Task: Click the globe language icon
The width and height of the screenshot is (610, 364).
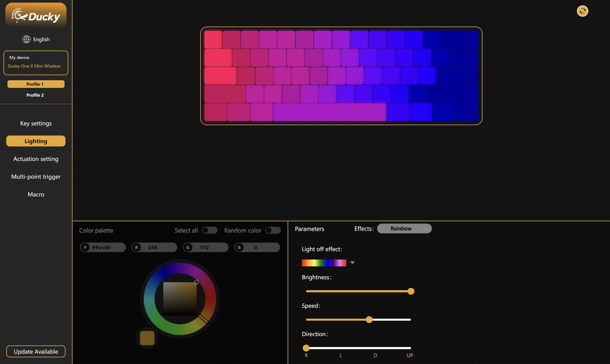Action: click(x=26, y=39)
